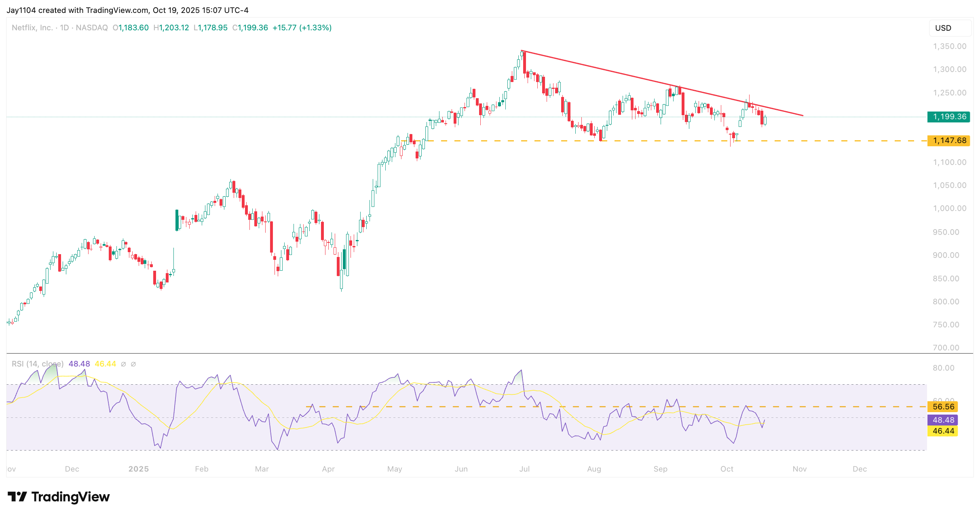This screenshot has height=516, width=980.
Task: Click the closing price C1,199.36 in header
Action: pos(250,28)
